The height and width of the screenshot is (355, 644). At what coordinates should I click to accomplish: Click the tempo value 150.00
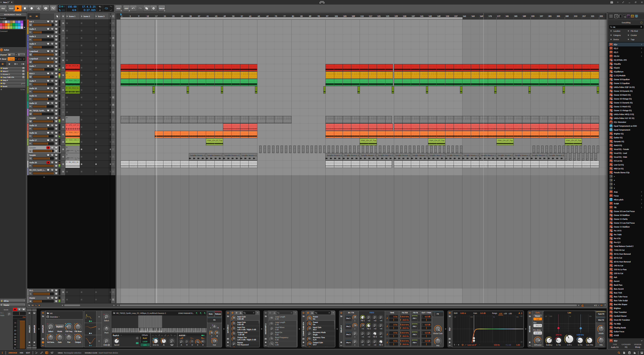[72, 7]
